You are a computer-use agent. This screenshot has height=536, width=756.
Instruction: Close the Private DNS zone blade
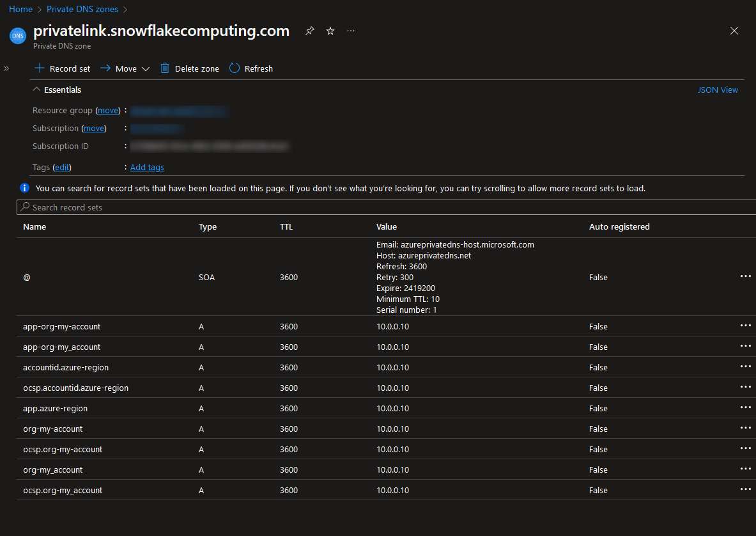[x=734, y=31]
